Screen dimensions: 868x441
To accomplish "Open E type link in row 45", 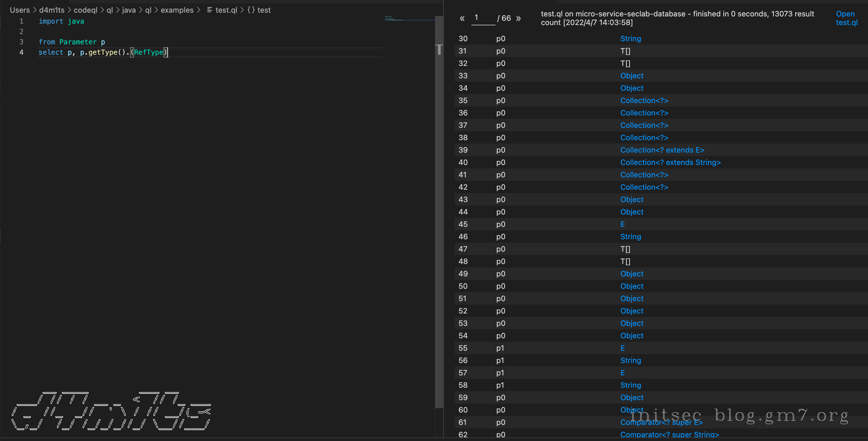I will click(622, 224).
